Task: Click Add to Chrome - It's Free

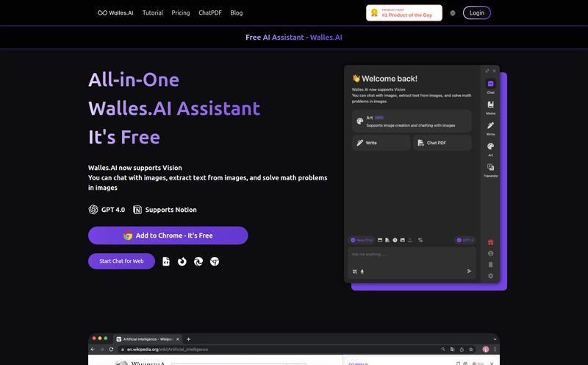Action: [x=168, y=235]
